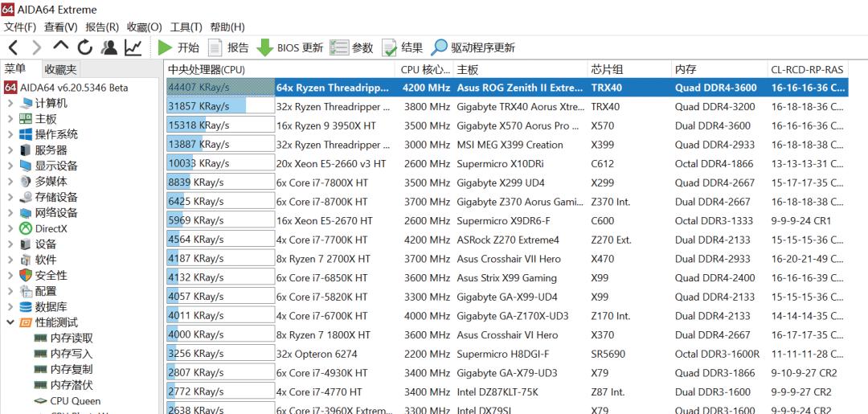Click the BIOS 更新 download button
Image resolution: width=868 pixels, height=414 pixels.
click(x=289, y=47)
